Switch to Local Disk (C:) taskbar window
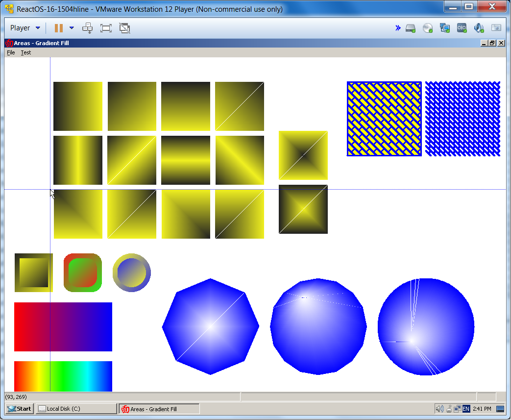This screenshot has height=420, width=511. [x=76, y=409]
